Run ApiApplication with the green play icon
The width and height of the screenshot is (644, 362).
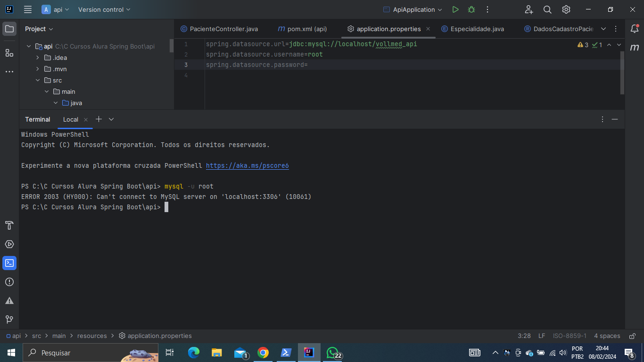pos(455,9)
